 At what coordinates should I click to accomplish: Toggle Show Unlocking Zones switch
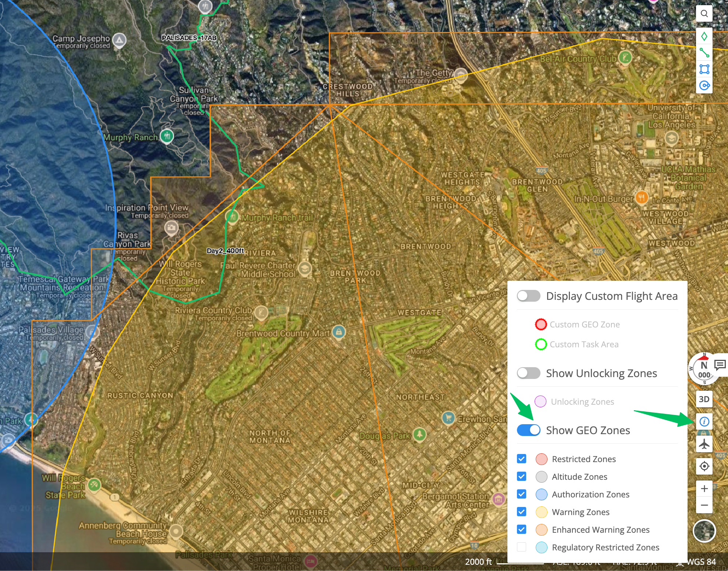[528, 373]
